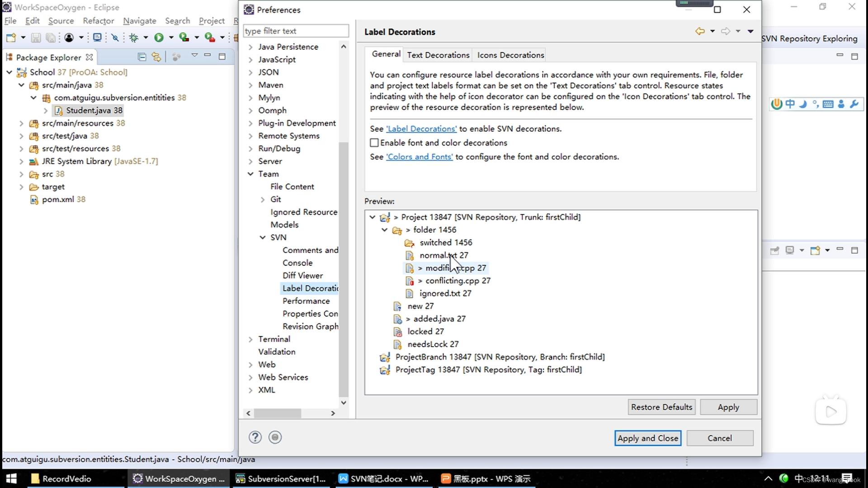Screen dimensions: 868x488
Task: Click the Apply button
Action: pos(728,407)
